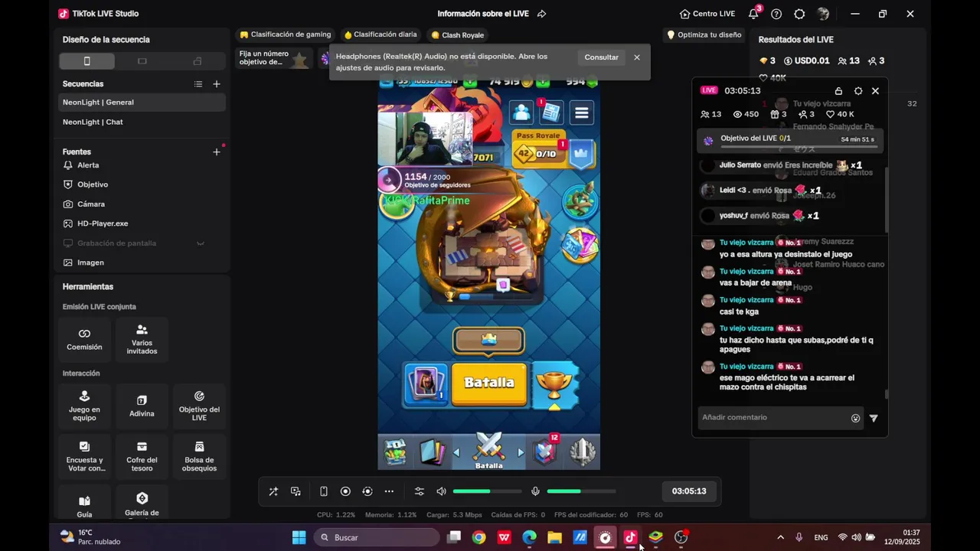Open the audio mixer sliders icon

[419, 491]
